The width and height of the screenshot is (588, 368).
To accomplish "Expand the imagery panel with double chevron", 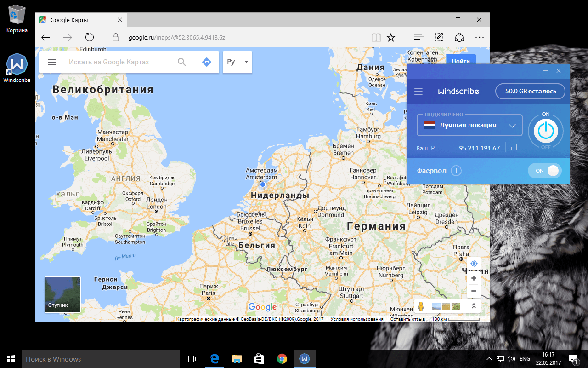I will (x=473, y=306).
